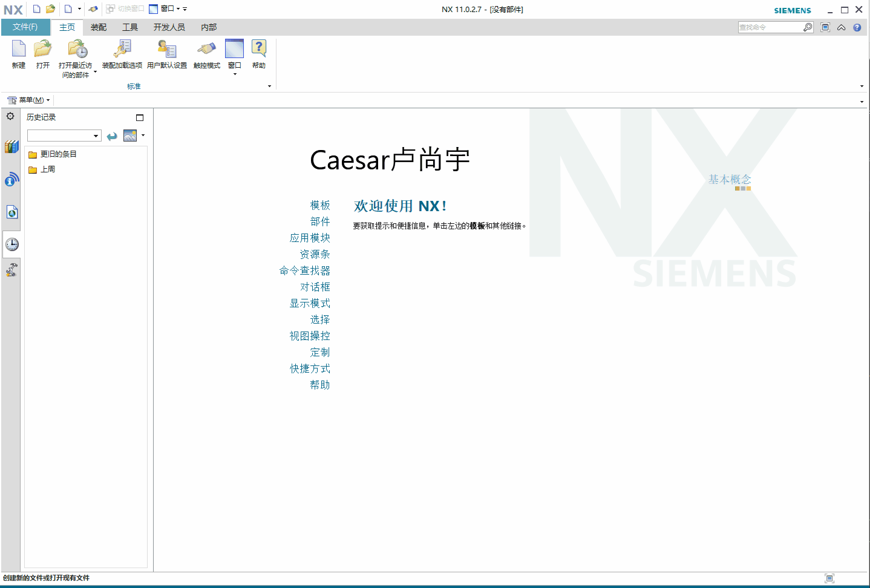Toggle full screen mode icon beside the search box
The height and width of the screenshot is (588, 870).
point(825,27)
